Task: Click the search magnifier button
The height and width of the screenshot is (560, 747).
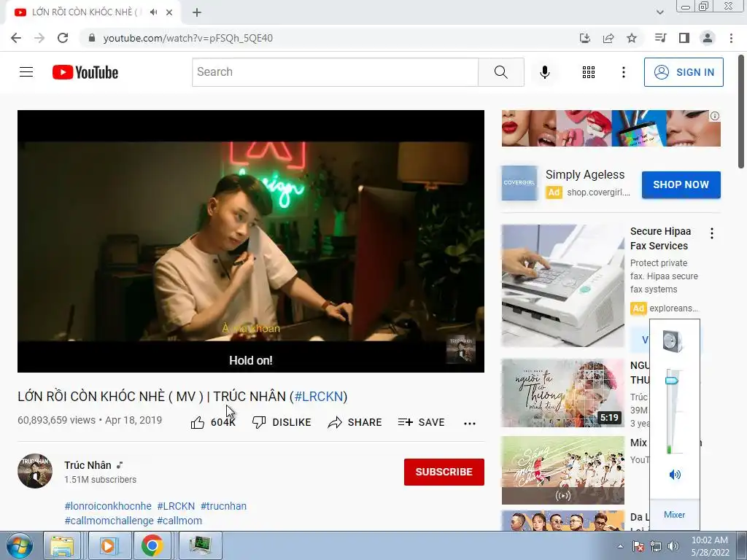Action: click(x=500, y=72)
